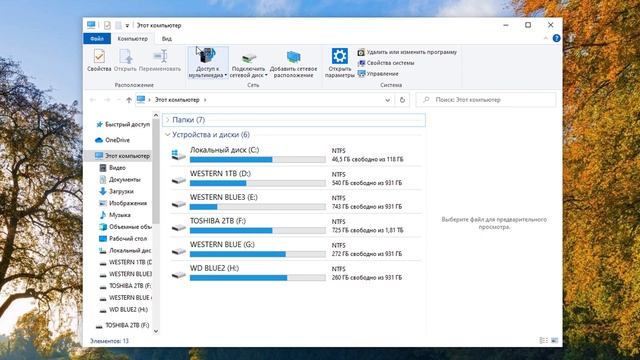640x360 pixels.
Task: Click Свойства системы in ribbon
Action: (386, 63)
